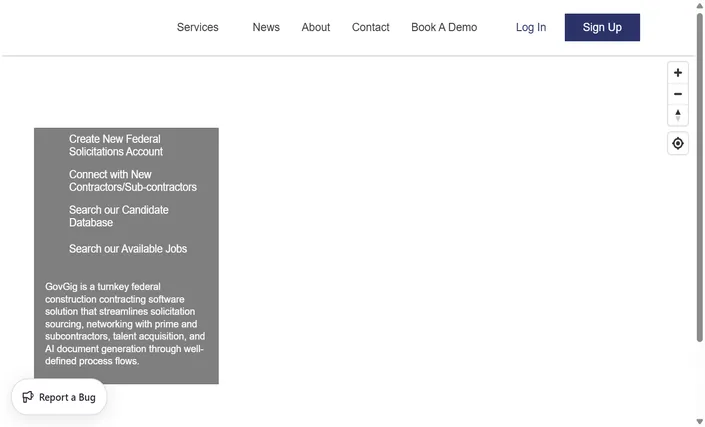Click the Report a Bug button
Viewport: 705px width, 427px height.
(59, 397)
